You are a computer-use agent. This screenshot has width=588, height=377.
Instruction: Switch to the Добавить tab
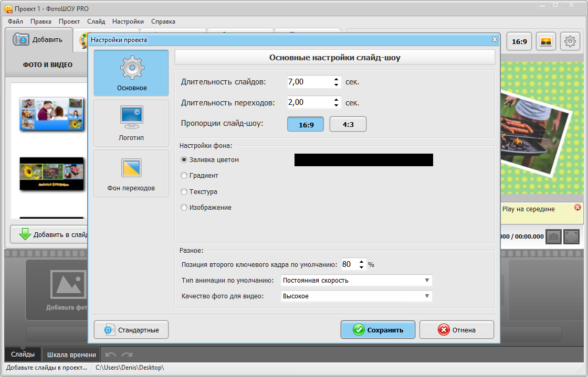click(38, 40)
